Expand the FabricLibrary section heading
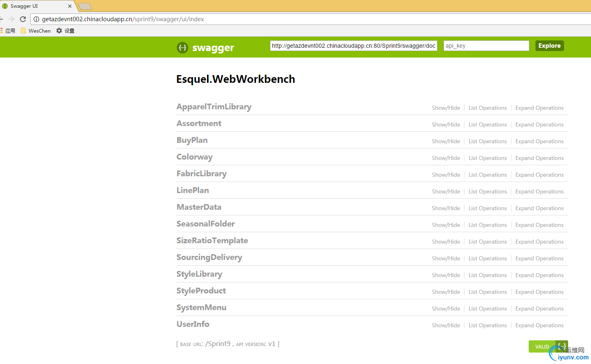This screenshot has width=591, height=364. (201, 173)
